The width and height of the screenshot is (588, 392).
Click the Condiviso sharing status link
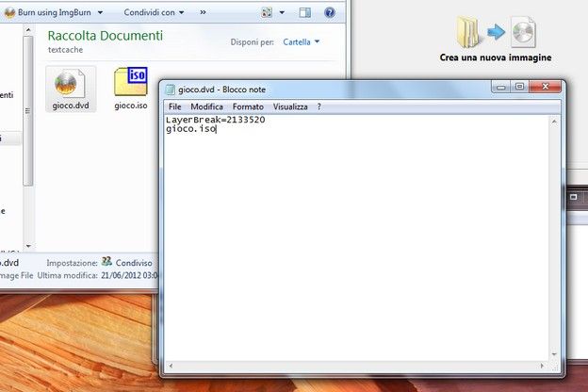pyautogui.click(x=134, y=263)
